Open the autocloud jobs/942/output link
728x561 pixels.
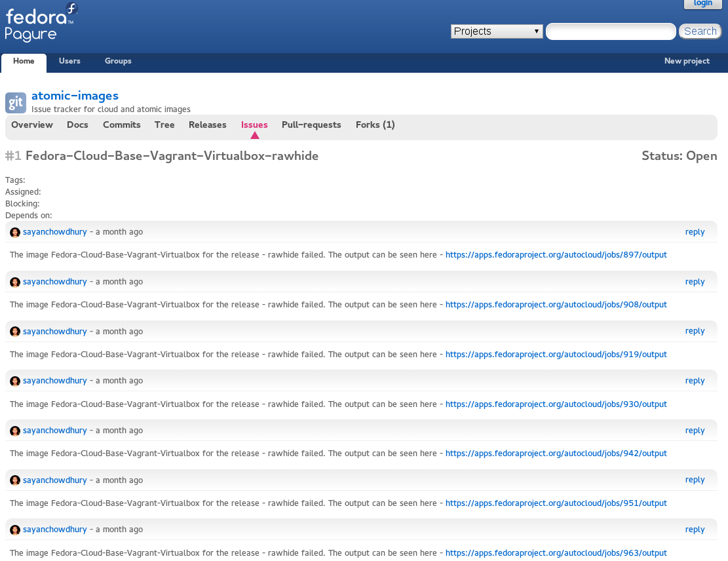tap(556, 454)
